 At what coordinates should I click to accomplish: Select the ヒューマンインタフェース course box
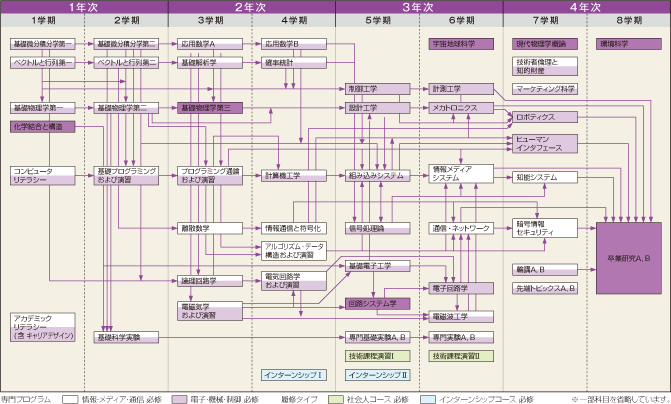tap(545, 144)
